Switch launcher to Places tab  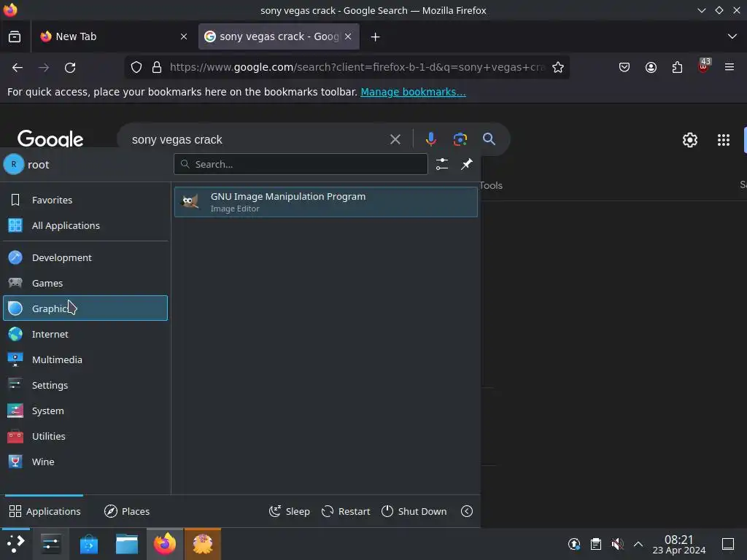pyautogui.click(x=127, y=511)
